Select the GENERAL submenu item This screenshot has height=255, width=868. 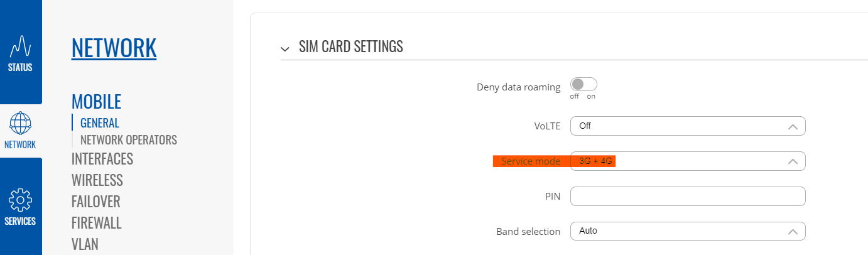(100, 123)
